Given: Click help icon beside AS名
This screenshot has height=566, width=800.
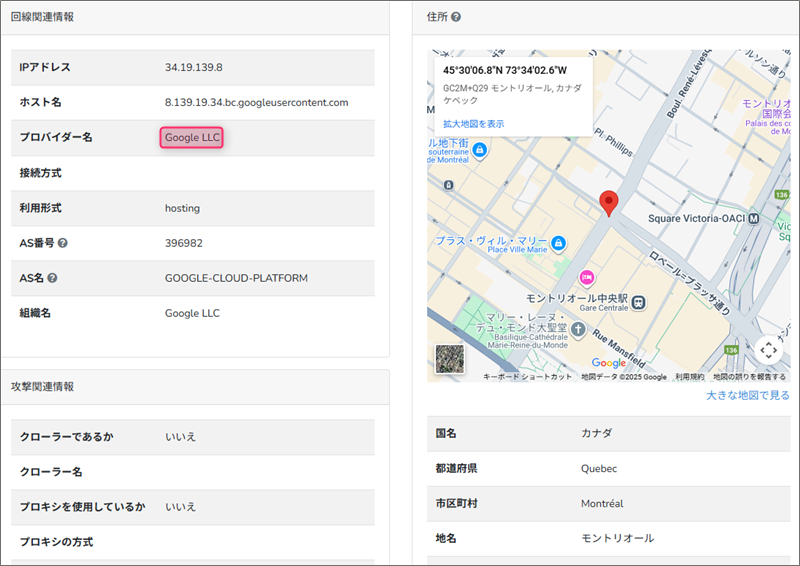Looking at the screenshot, I should pos(52,278).
